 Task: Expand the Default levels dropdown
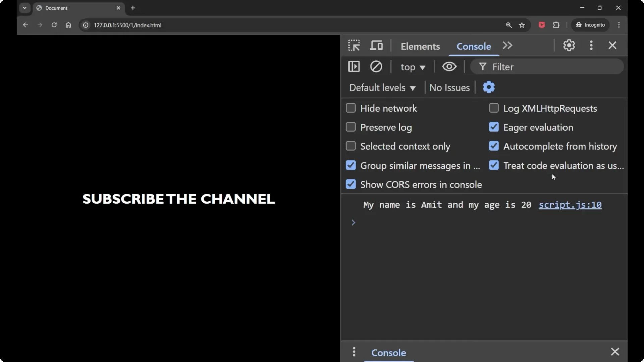(382, 88)
